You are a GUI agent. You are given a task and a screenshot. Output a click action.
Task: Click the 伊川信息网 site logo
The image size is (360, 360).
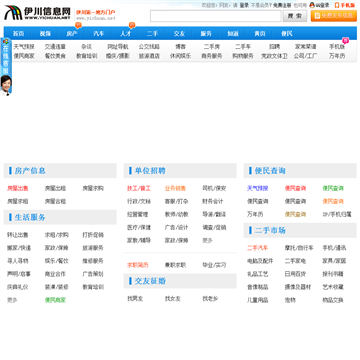(37, 12)
